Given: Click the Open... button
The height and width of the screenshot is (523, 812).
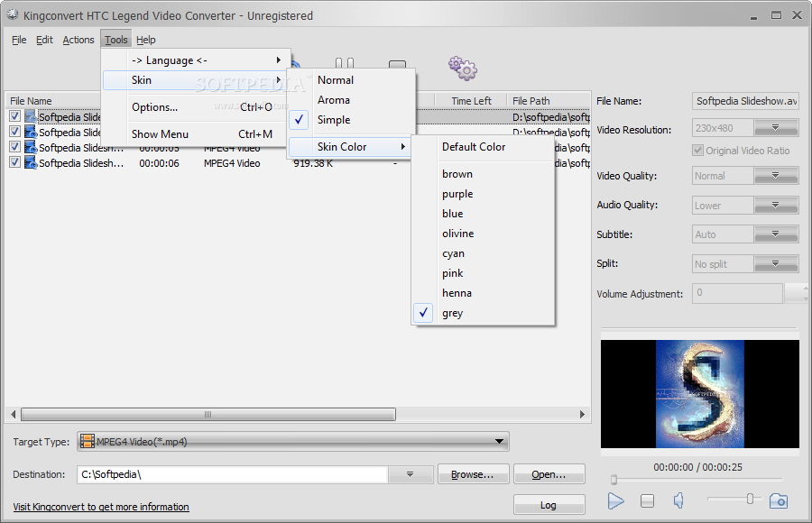Looking at the screenshot, I should 549,474.
